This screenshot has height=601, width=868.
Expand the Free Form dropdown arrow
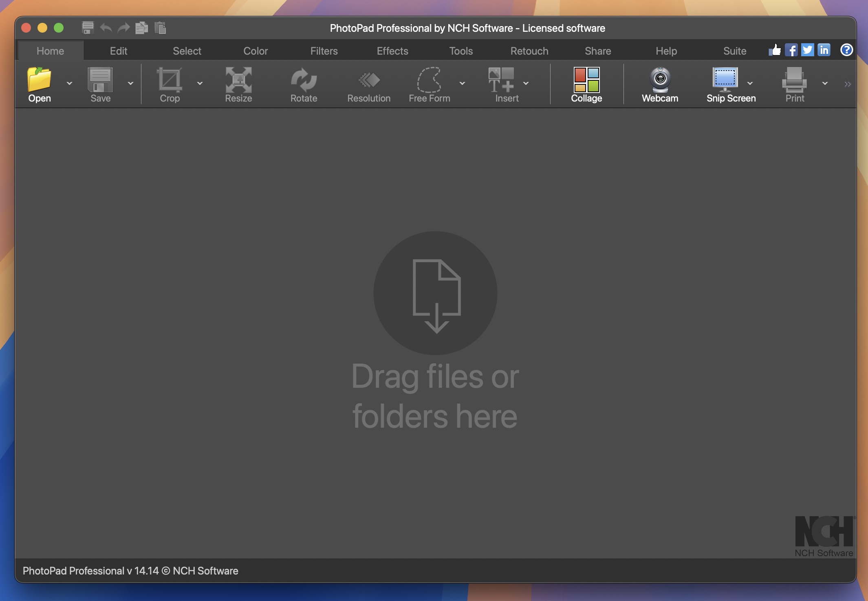click(462, 83)
